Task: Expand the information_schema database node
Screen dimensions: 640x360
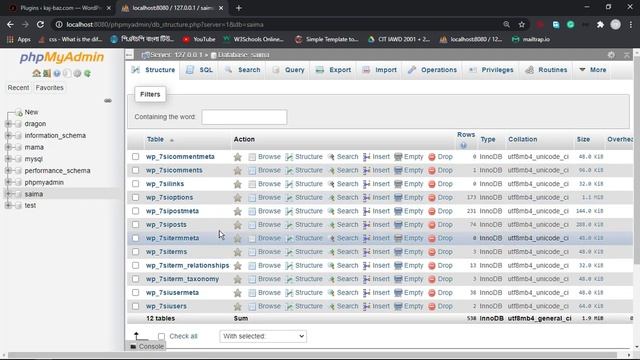Action: [x=8, y=136]
